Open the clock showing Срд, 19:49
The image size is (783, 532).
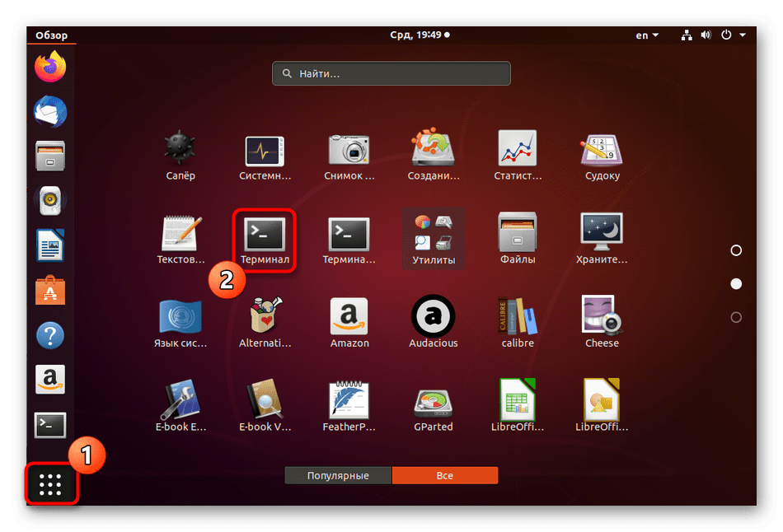(x=420, y=35)
